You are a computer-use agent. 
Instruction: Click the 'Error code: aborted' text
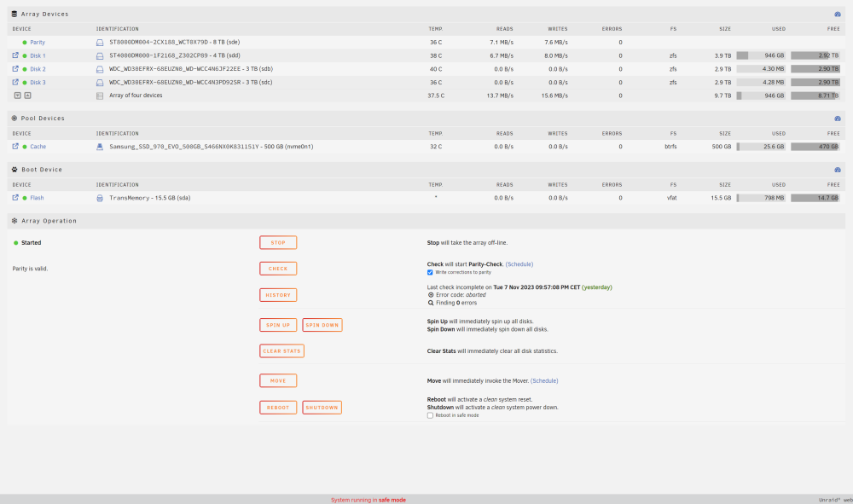461,295
